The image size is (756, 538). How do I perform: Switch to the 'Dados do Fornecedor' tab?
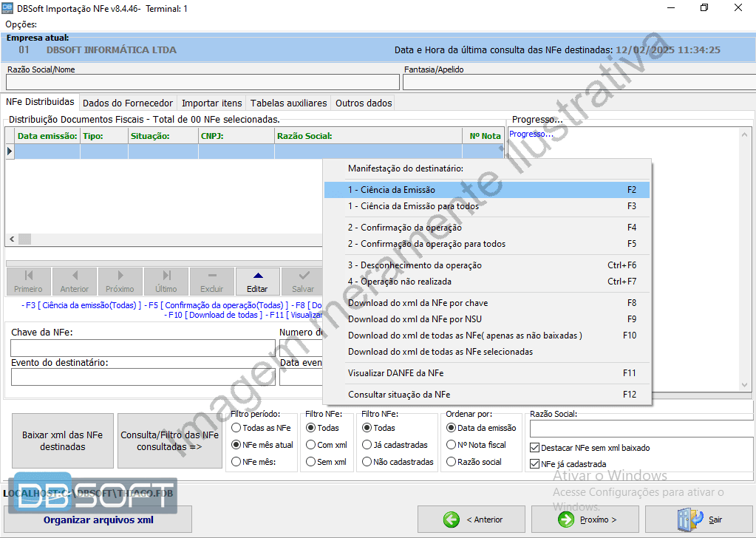pos(128,103)
